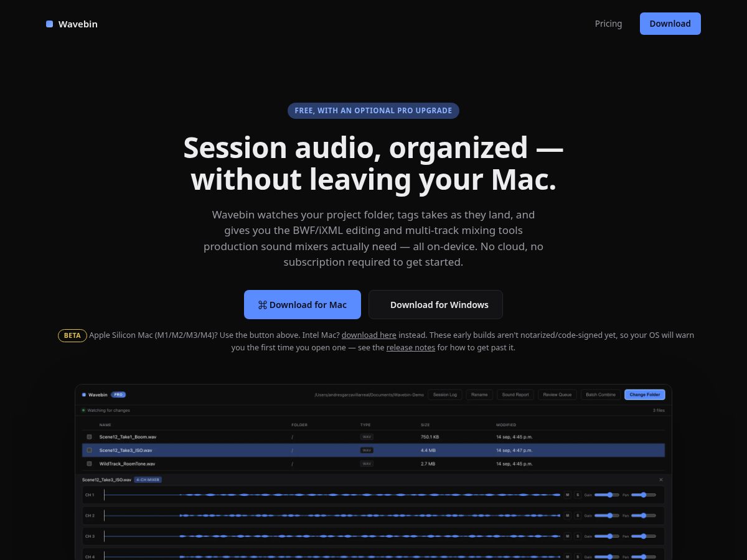Open the release notes link
Screen dimensions: 747x560
tap(411, 347)
